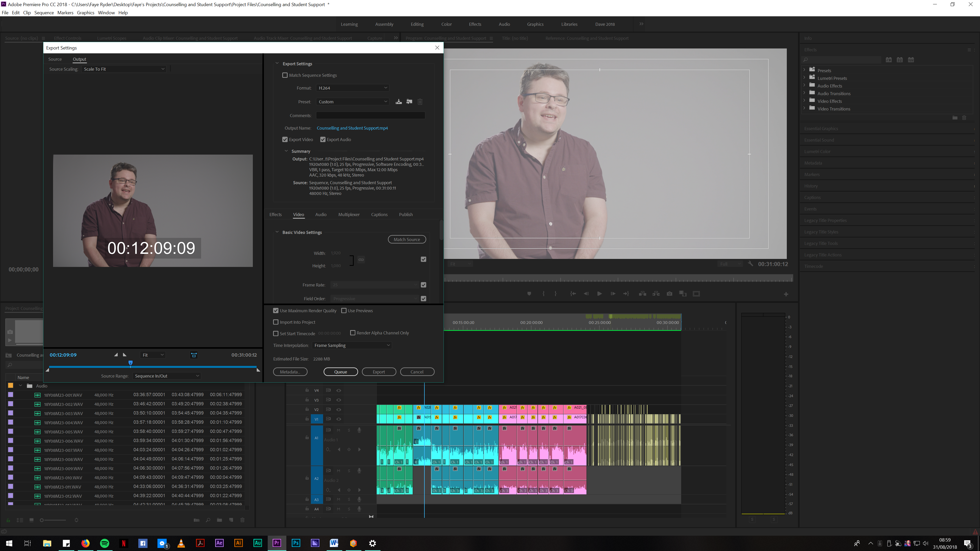980x551 pixels.
Task: Uncheck Export Video
Action: (x=285, y=140)
